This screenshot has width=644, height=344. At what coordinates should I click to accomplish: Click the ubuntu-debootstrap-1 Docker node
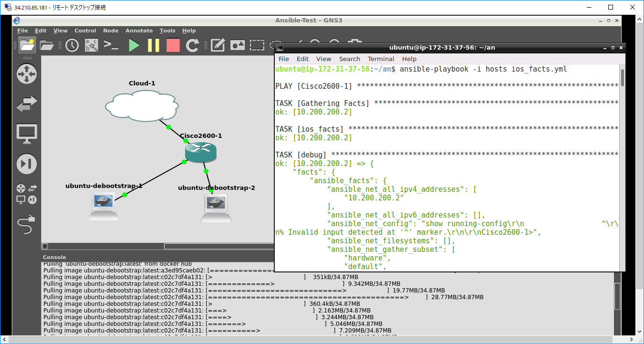pos(103,205)
